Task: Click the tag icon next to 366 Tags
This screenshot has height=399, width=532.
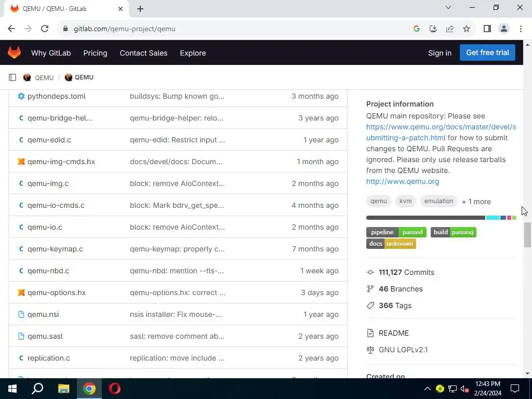Action: 370,305
